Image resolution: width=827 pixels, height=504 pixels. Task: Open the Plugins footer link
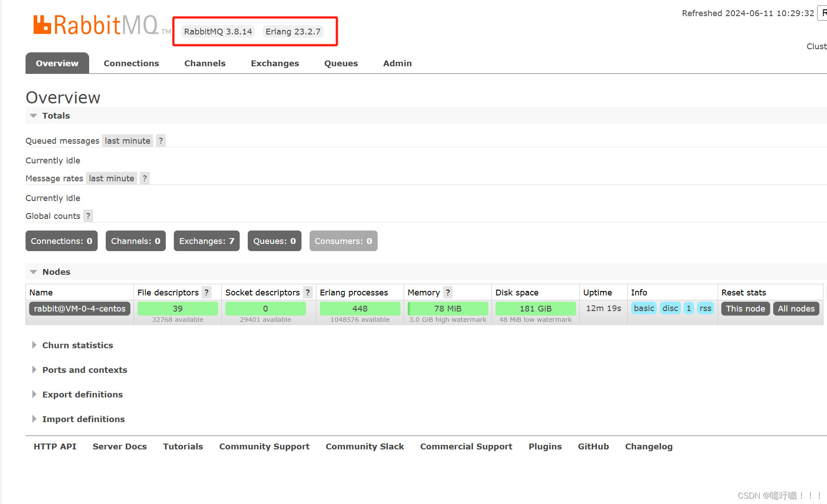[545, 446]
